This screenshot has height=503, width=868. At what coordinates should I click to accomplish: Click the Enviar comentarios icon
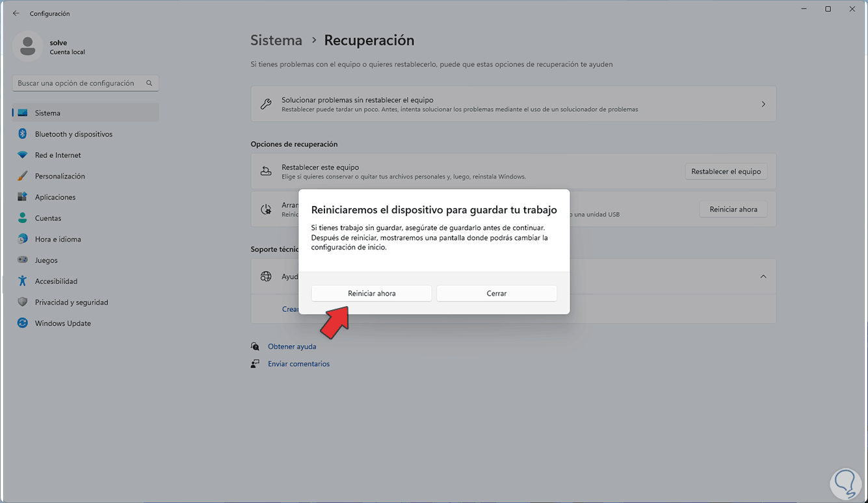point(256,364)
